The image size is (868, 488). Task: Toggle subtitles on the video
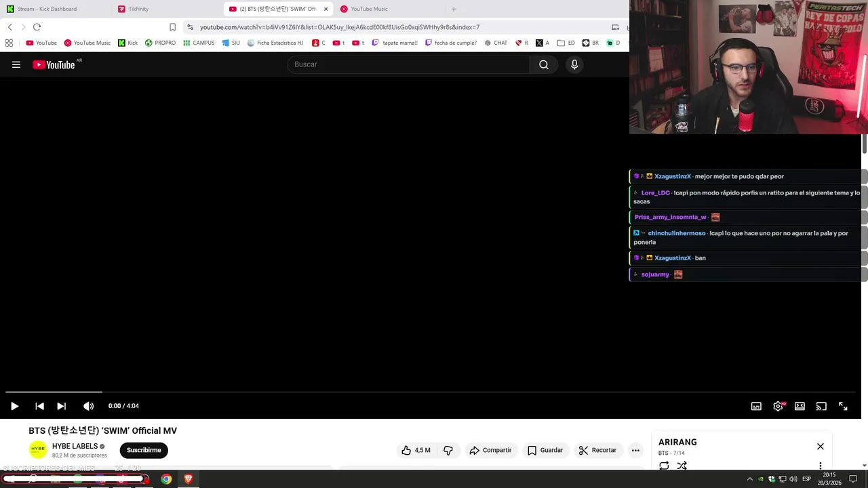click(756, 406)
